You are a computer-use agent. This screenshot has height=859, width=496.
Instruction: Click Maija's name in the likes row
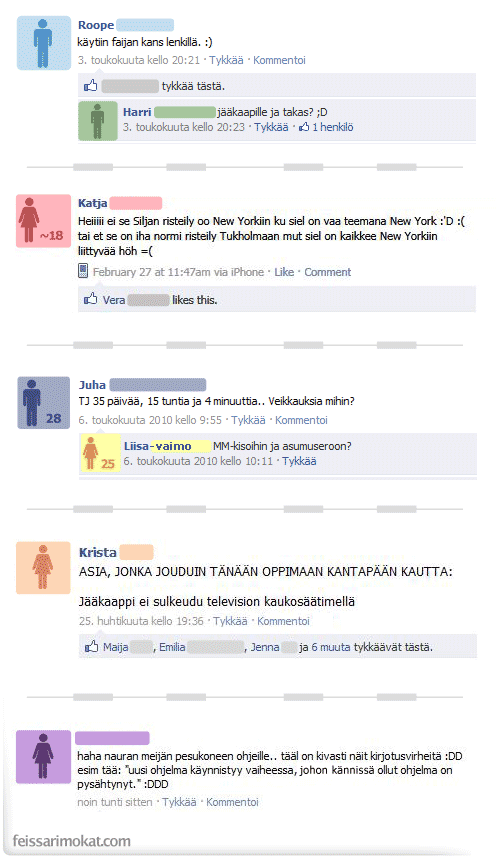click(x=116, y=647)
